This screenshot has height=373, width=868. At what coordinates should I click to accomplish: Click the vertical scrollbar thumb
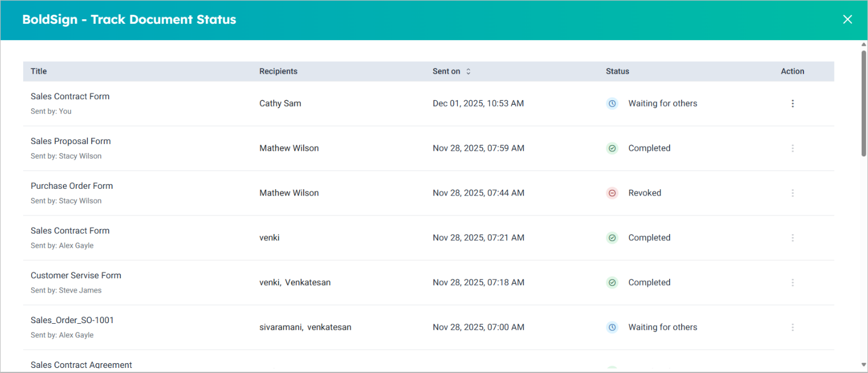(864, 103)
